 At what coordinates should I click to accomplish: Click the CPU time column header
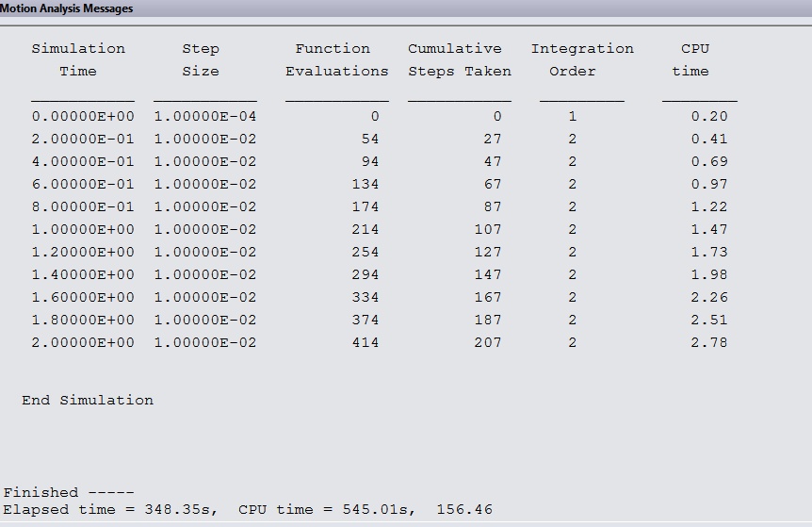[x=690, y=59]
